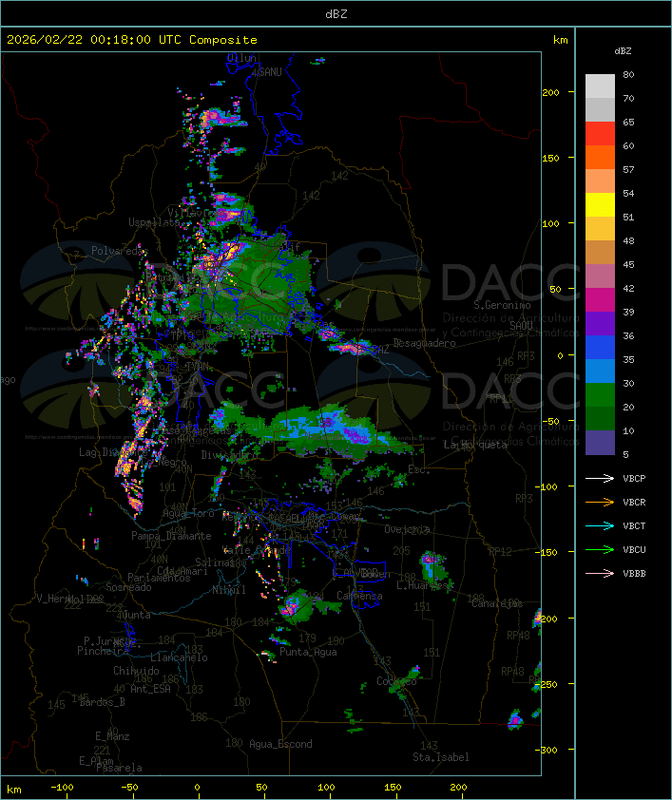Click the Pampa_Diamante map label
Image resolution: width=672 pixels, height=800 pixels.
click(171, 536)
